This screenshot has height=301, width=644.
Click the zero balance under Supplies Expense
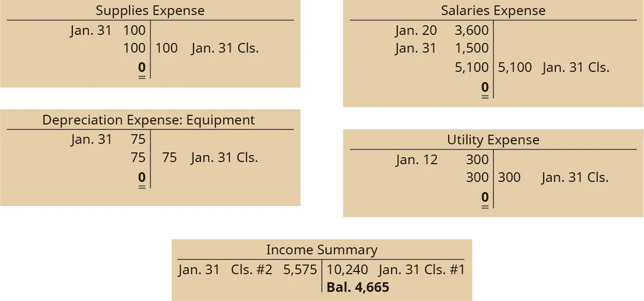(142, 68)
